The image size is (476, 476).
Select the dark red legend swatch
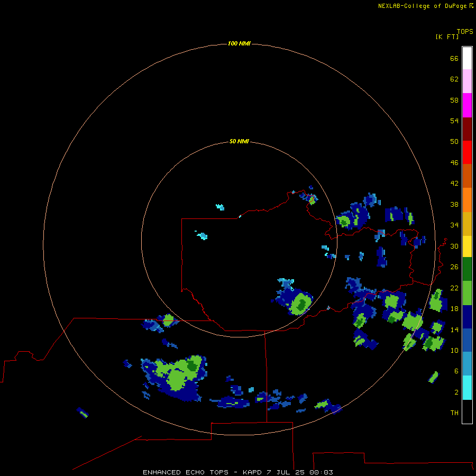click(x=467, y=129)
